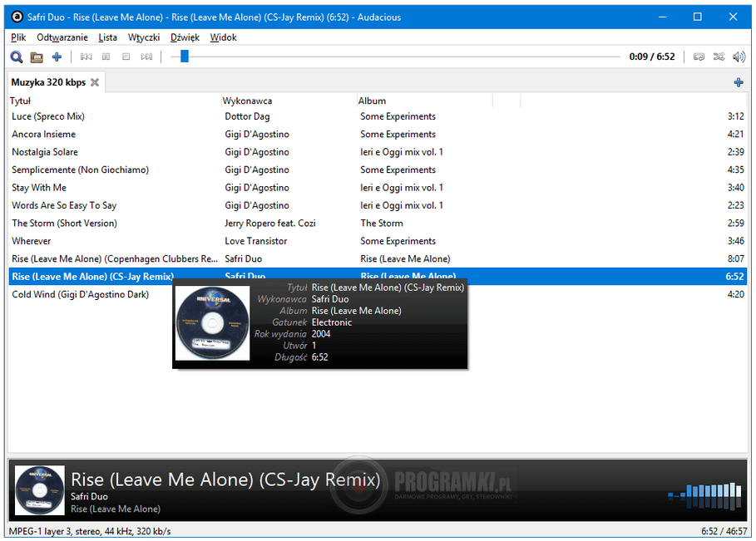Screen dimensions: 756x541
Task: Select the track Luce (Spreco Mix)
Action: click(x=378, y=116)
